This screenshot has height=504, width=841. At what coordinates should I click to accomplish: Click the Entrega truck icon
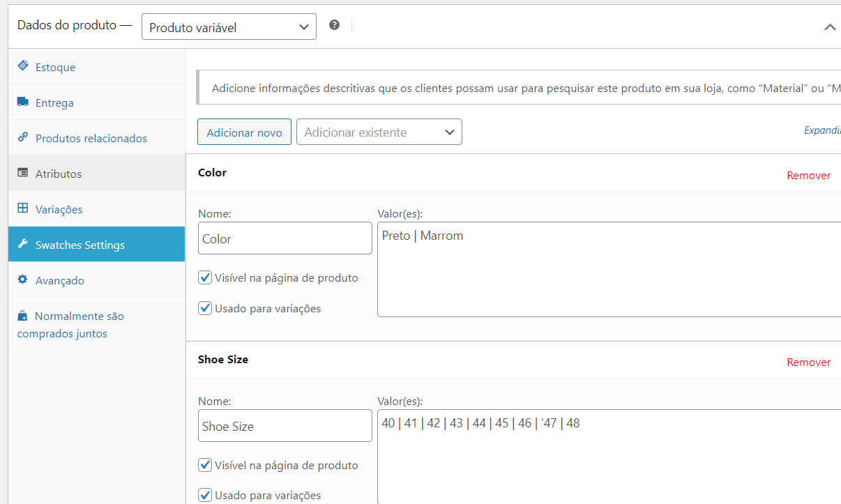tap(23, 102)
